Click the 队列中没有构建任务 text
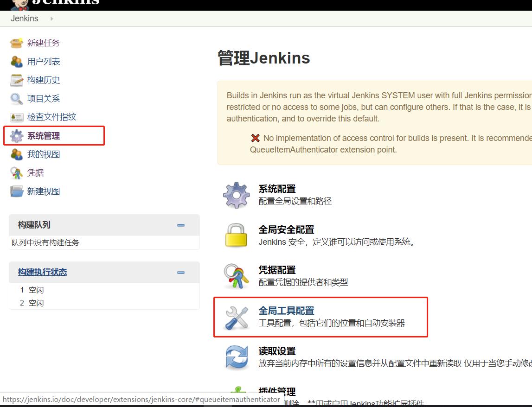Viewport: 532px width, 407px height. point(45,242)
